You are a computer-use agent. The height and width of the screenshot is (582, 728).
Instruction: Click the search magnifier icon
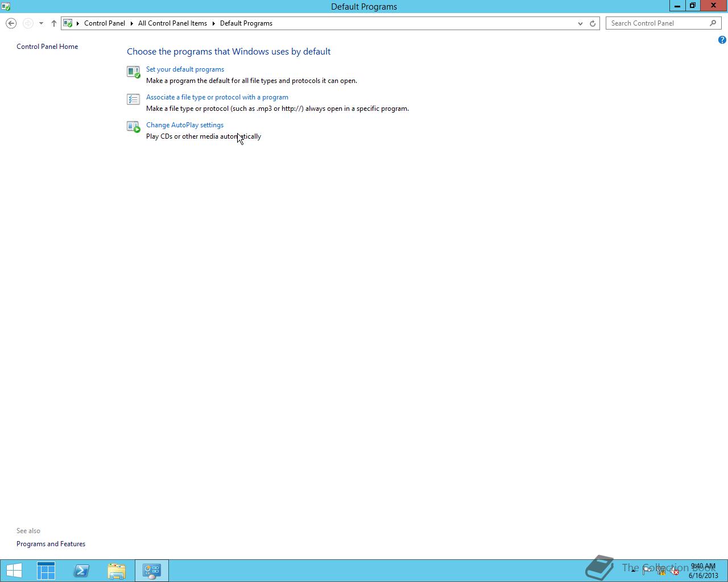click(x=713, y=23)
